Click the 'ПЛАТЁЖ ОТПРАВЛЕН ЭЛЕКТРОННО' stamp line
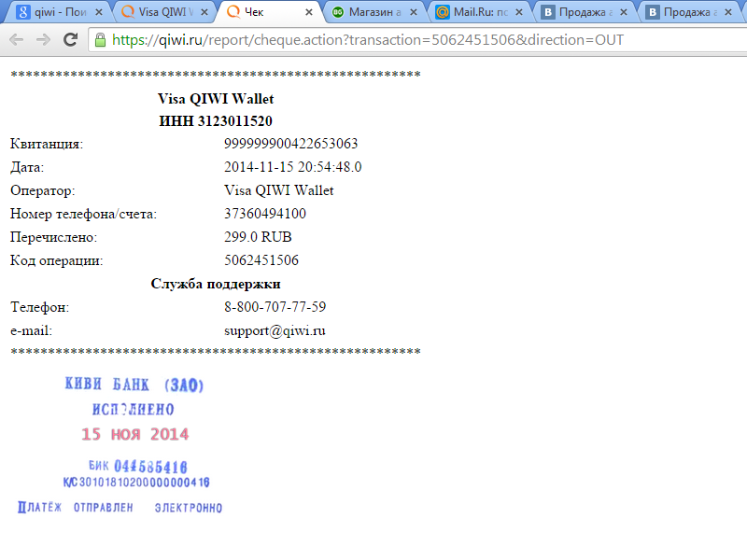 pyautogui.click(x=120, y=508)
